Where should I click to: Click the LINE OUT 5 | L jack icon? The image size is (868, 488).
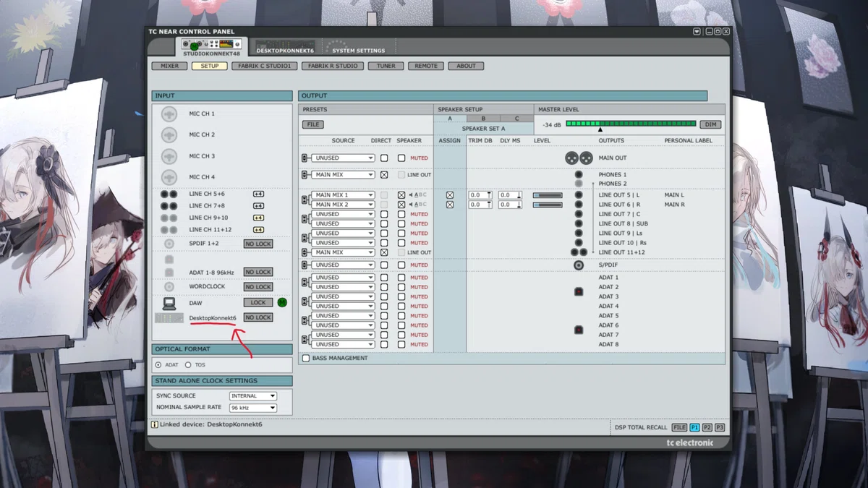579,195
